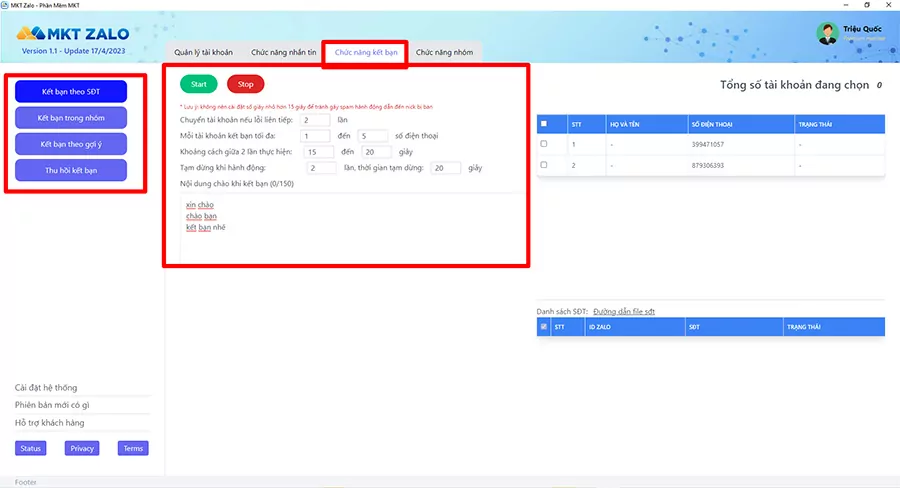Image resolution: width=900 pixels, height=488 pixels.
Task: Edit maximum số điện thoại field showing 5
Action: tap(373, 136)
